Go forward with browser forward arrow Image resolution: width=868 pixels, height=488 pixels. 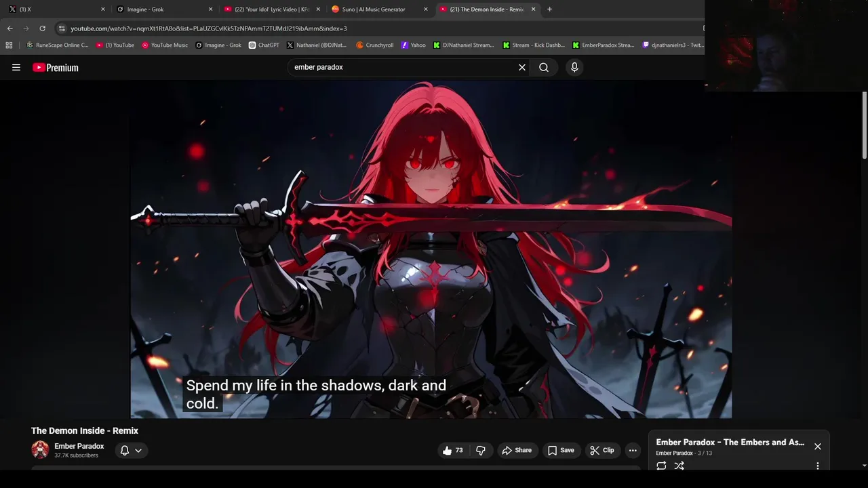26,28
